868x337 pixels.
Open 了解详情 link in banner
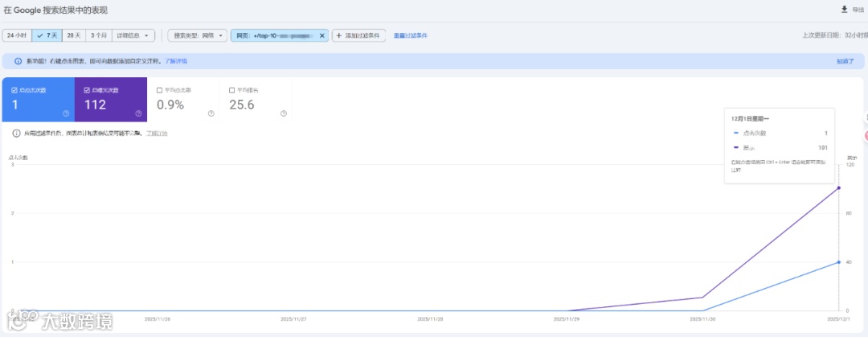(176, 61)
